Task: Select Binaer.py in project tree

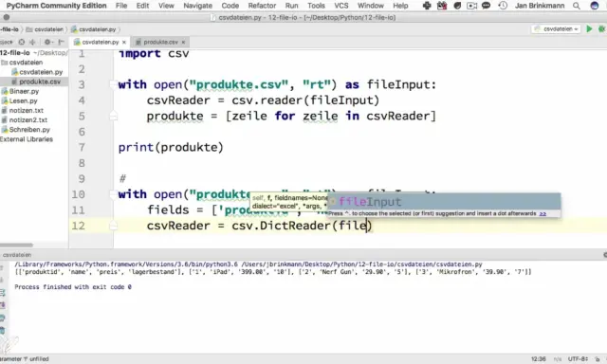Action: [24, 91]
